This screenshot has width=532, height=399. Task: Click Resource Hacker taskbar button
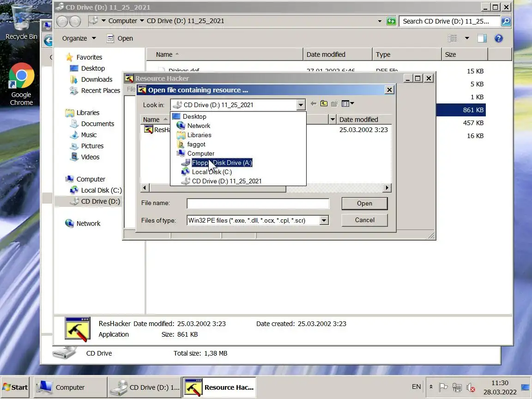(x=219, y=387)
